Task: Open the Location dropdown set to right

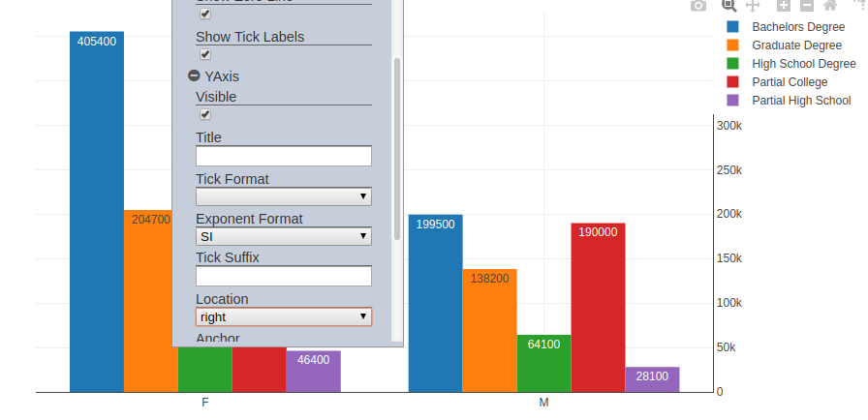Action: pyautogui.click(x=284, y=316)
